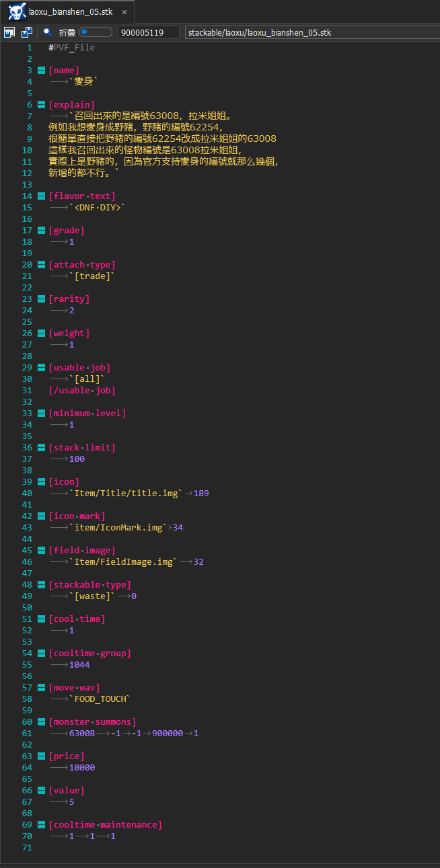Image resolution: width=440 pixels, height=868 pixels.
Task: Collapse the [explain] section
Action: pos(41,105)
